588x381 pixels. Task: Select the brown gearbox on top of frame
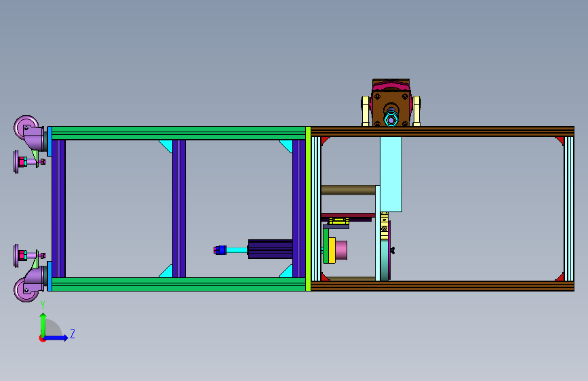[x=391, y=103]
